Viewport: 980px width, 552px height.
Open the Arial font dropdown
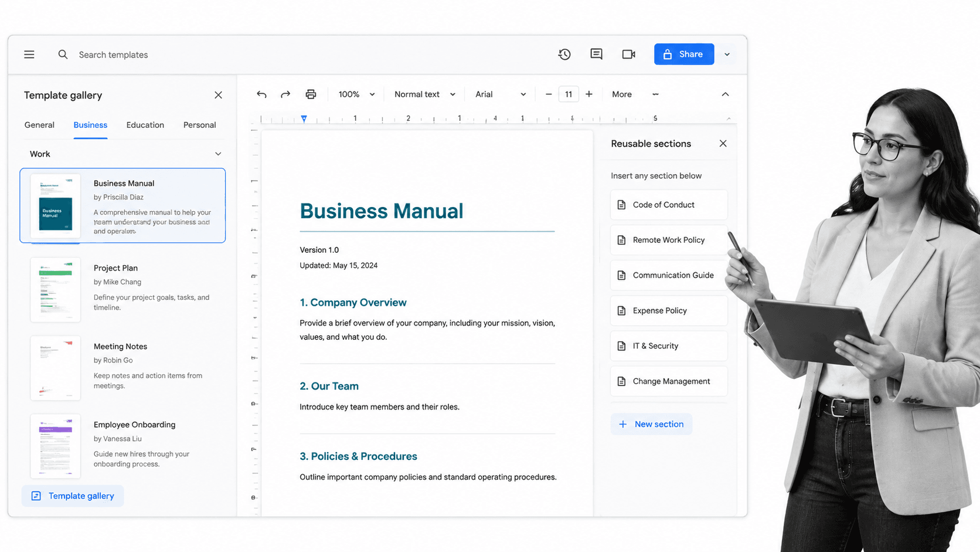tap(501, 94)
